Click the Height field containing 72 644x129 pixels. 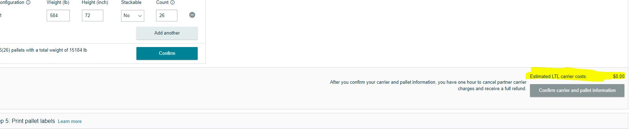point(93,16)
